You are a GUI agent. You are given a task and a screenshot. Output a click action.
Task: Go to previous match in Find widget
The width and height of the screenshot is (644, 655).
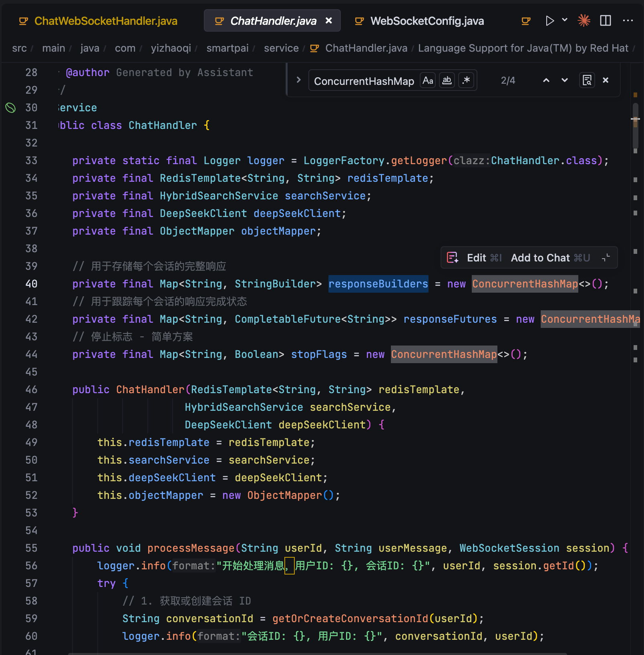point(546,80)
